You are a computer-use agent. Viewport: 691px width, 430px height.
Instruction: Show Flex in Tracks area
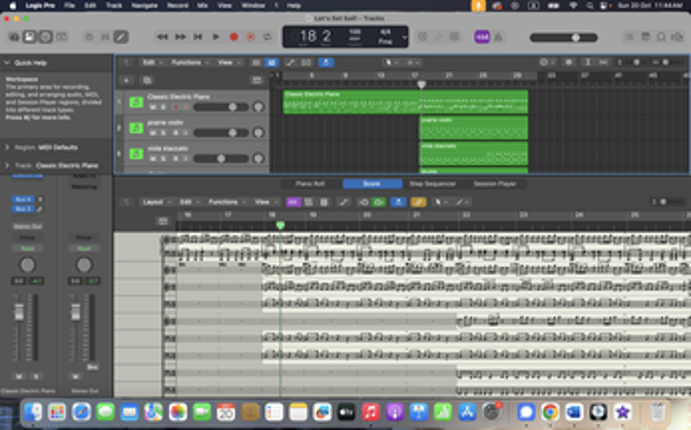(306, 63)
